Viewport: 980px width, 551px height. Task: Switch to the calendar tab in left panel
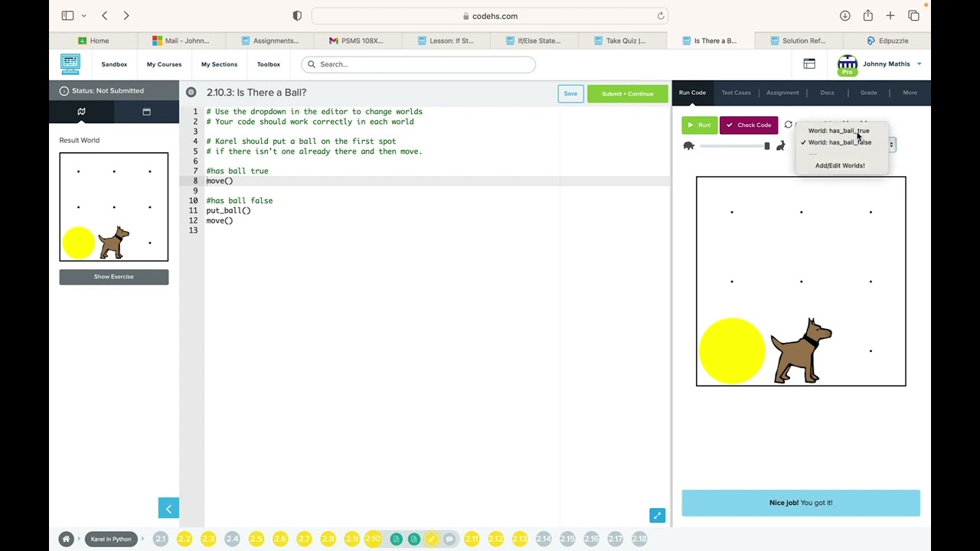[146, 112]
